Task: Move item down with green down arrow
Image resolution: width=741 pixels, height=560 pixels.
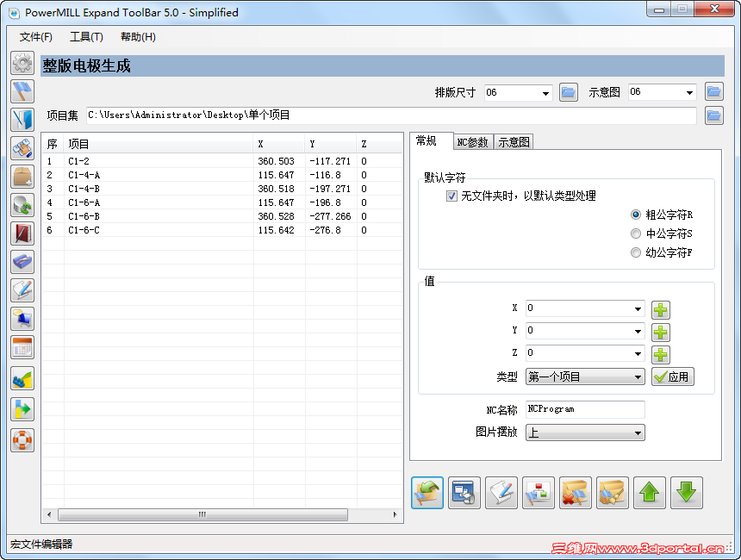Action: tap(686, 493)
